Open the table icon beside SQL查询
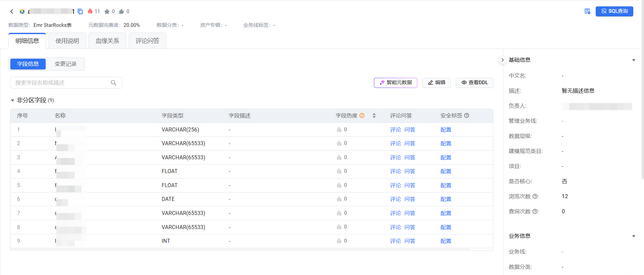Screen dimensions: 644x275 click(587, 11)
